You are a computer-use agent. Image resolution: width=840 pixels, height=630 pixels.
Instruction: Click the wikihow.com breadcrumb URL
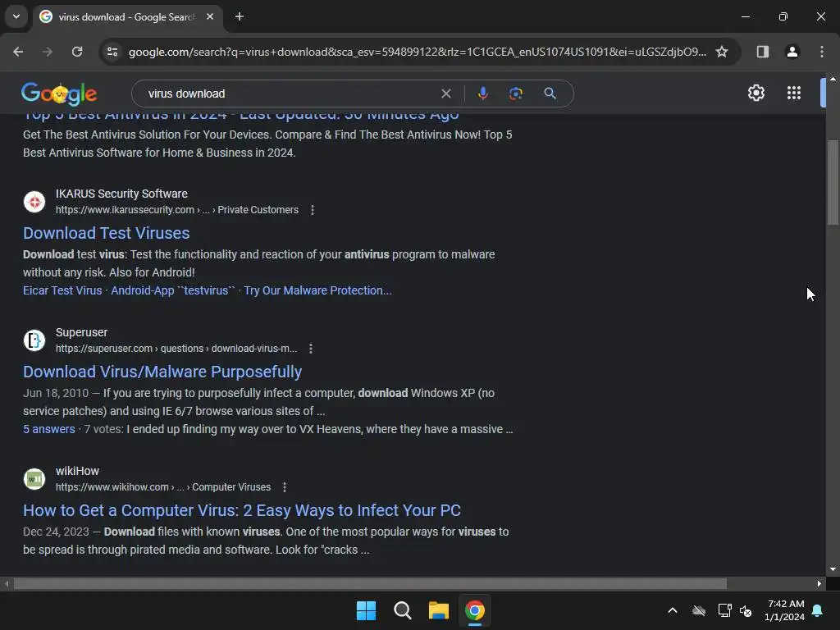coord(163,487)
